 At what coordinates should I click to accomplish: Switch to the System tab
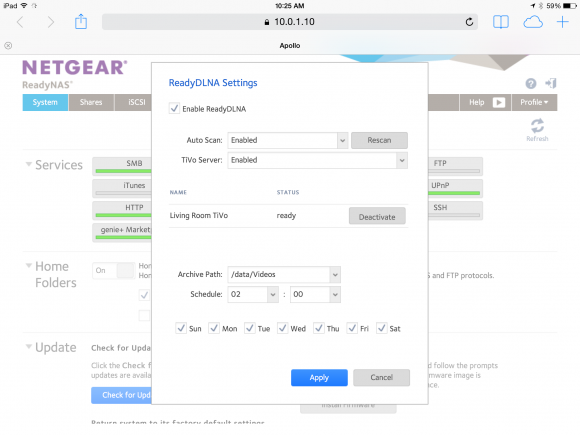(45, 102)
